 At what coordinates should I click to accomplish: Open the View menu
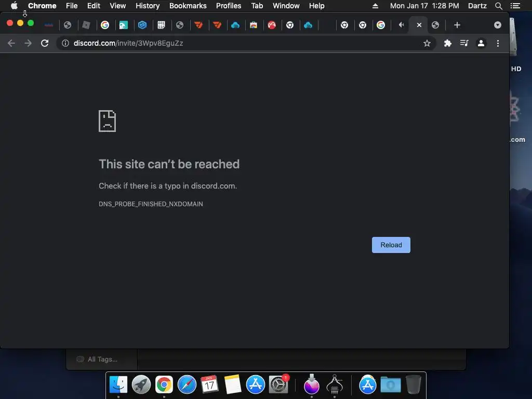pyautogui.click(x=118, y=6)
